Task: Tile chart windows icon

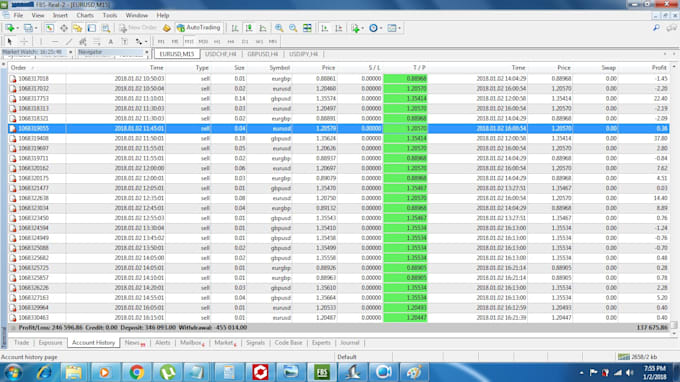Action: point(307,28)
